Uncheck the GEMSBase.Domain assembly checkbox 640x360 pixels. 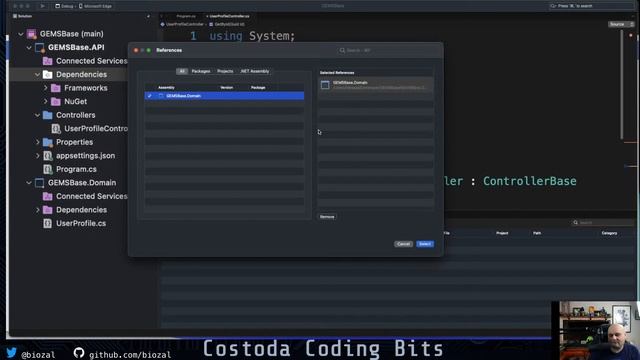pyautogui.click(x=149, y=96)
